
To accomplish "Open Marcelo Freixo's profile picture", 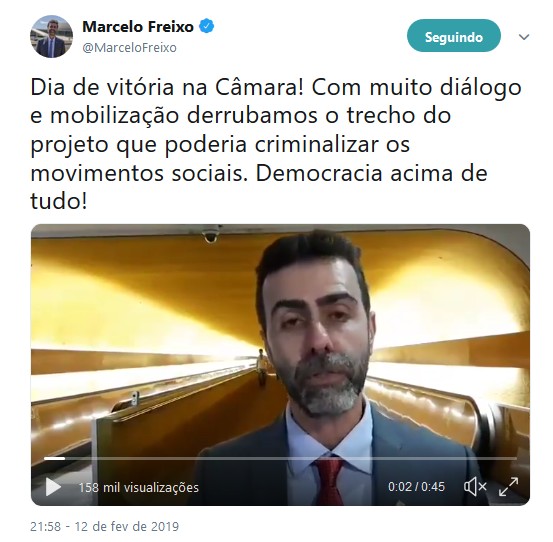I will click(51, 36).
